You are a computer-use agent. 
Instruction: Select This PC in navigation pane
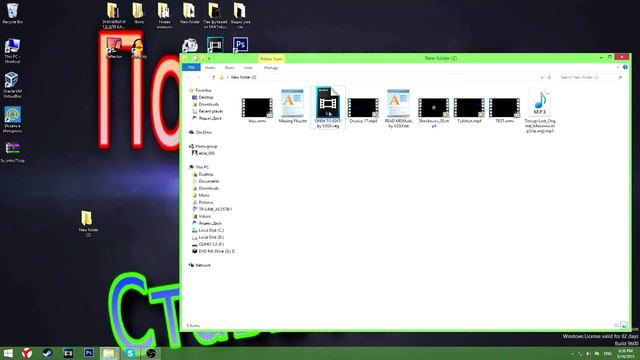pyautogui.click(x=202, y=167)
